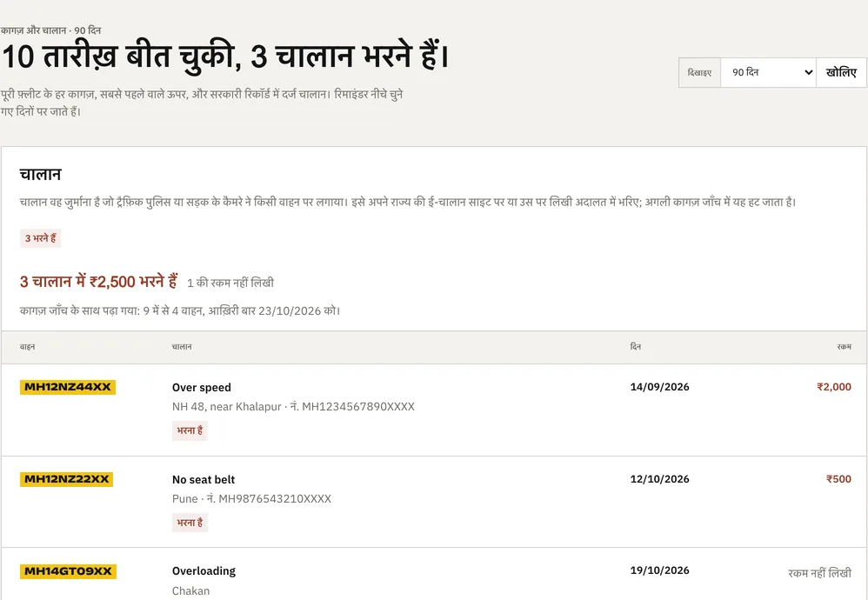Select vehicle plate MH12NZ44XX
Image resolution: width=868 pixels, height=600 pixels.
click(68, 387)
